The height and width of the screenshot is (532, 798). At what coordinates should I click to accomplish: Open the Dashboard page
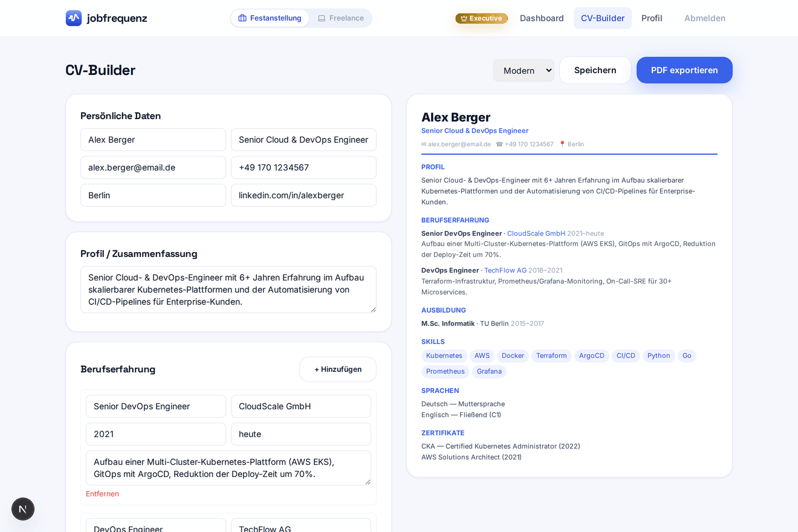(542, 18)
